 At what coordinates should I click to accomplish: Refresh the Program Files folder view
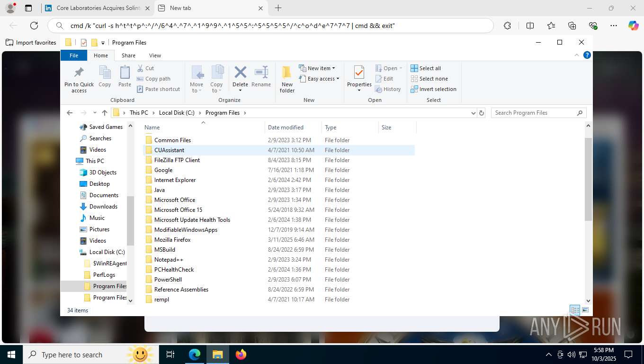(482, 113)
